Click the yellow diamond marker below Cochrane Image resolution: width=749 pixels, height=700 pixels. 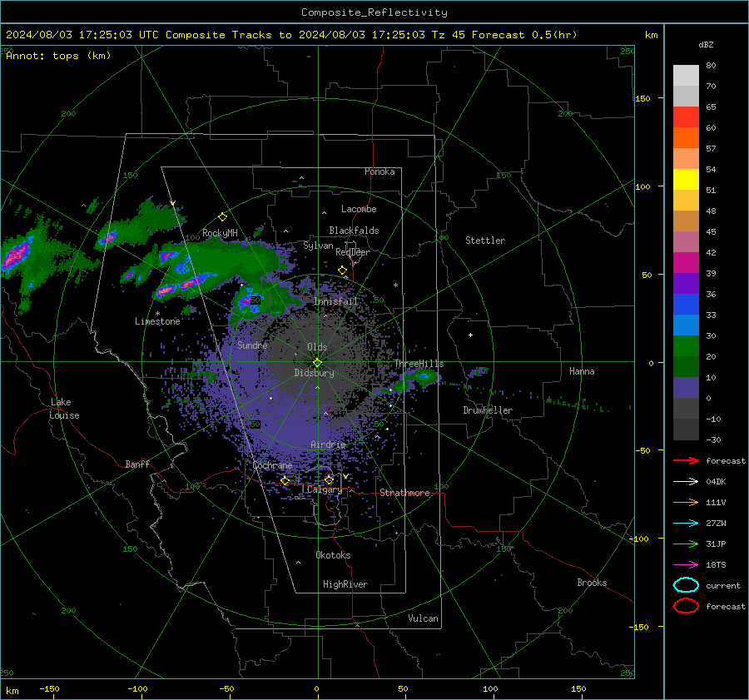click(285, 481)
